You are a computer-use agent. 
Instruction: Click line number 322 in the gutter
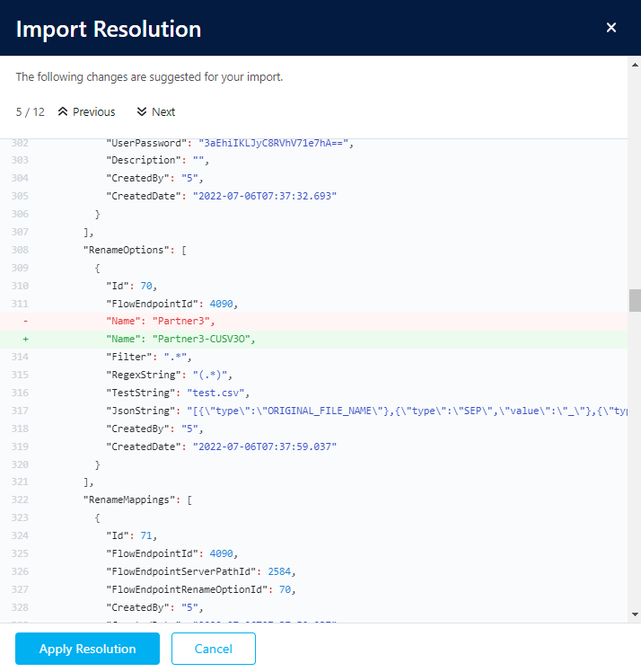(x=20, y=500)
